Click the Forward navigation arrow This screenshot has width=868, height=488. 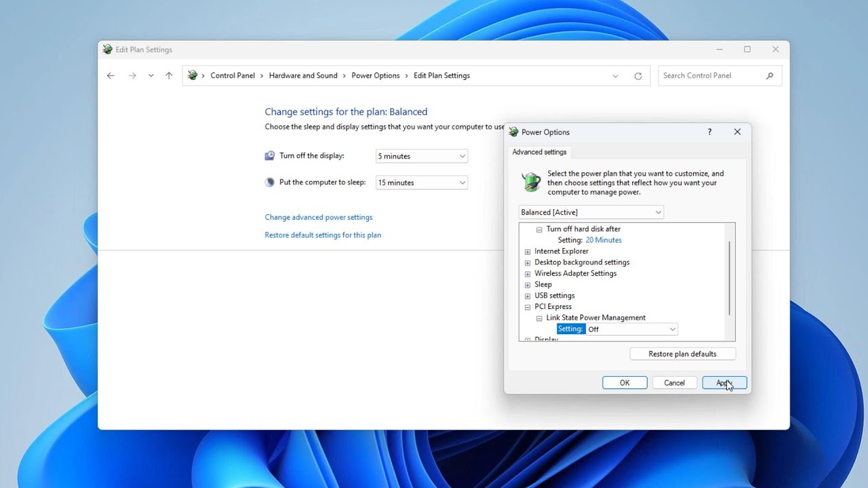point(132,76)
